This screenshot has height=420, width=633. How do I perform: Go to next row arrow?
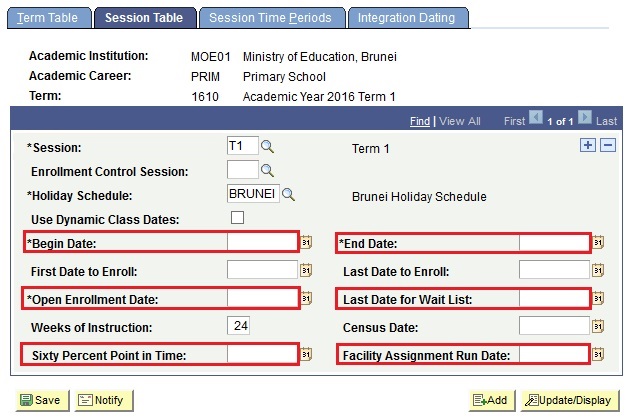[x=585, y=118]
